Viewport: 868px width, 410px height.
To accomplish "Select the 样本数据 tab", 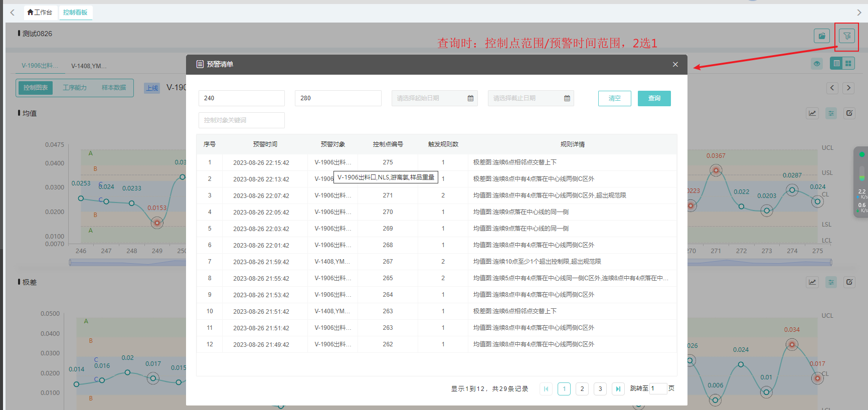I will pyautogui.click(x=114, y=88).
